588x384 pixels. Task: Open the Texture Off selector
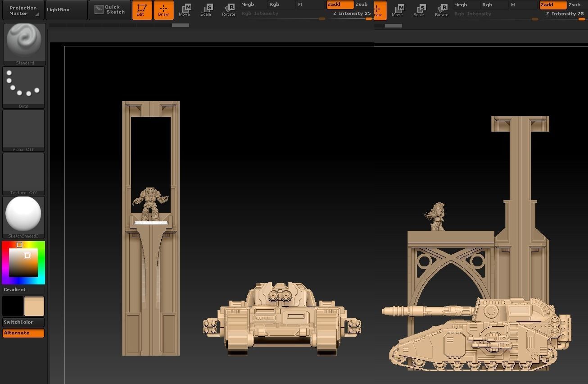[x=23, y=174]
